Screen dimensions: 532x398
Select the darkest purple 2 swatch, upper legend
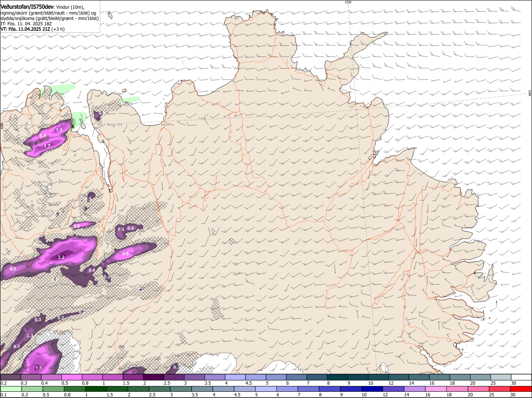(153, 377)
